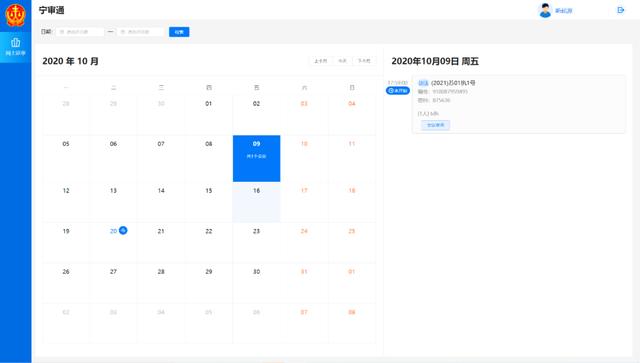Go to the previous month
Screen dimensions: 640x363
click(320, 61)
